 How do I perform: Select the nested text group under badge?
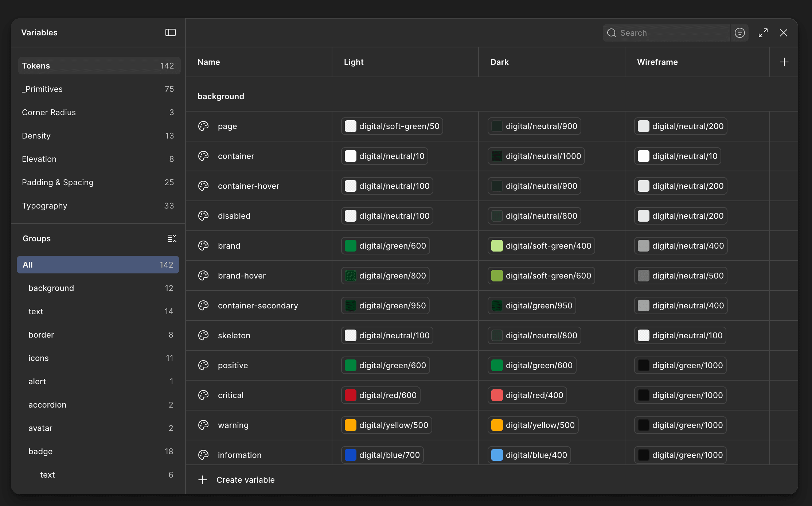98,475
